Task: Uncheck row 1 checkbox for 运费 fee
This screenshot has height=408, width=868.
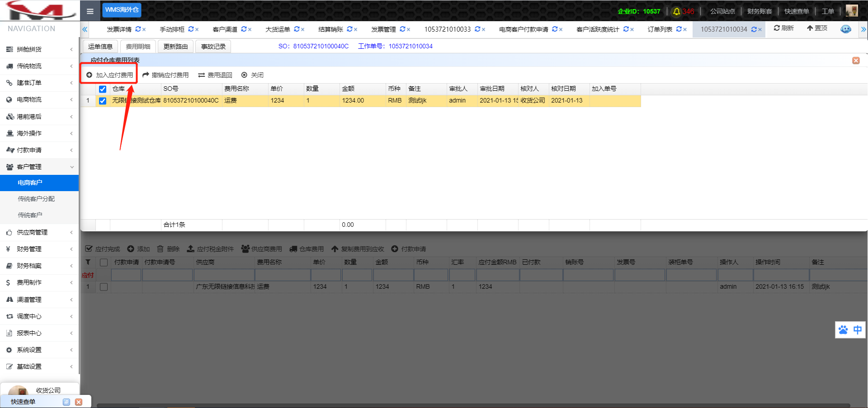Action: point(103,101)
